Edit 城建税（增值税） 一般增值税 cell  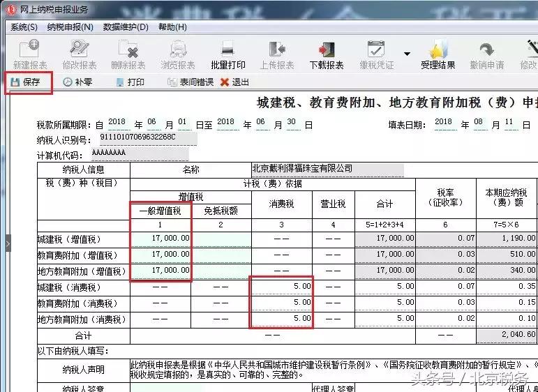[160, 239]
